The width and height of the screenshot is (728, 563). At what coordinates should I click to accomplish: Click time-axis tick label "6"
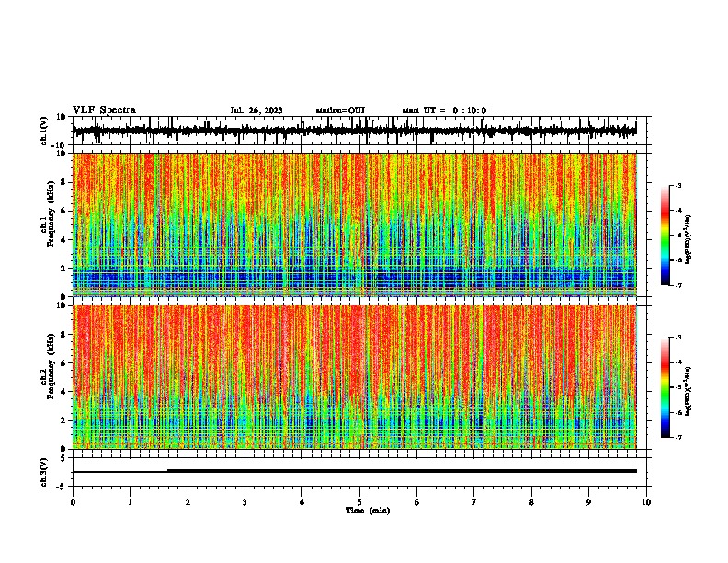[417, 502]
